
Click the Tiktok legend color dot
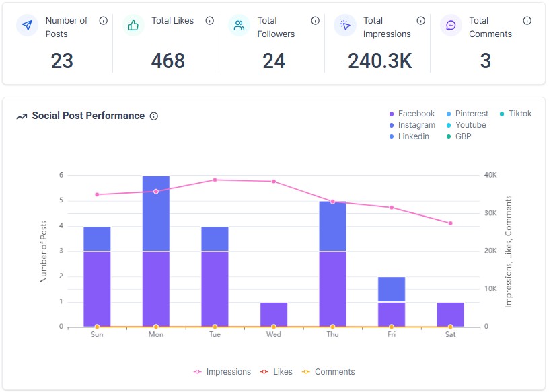coord(502,114)
